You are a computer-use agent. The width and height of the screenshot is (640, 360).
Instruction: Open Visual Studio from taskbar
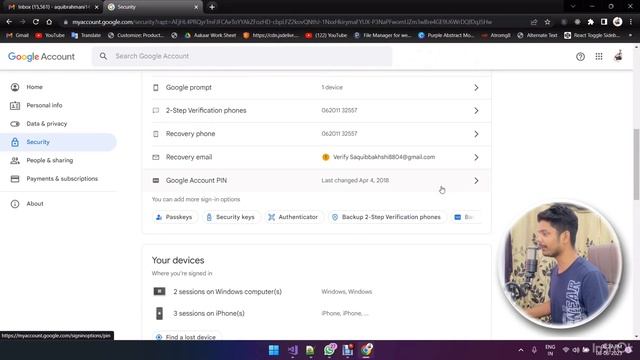click(x=293, y=350)
